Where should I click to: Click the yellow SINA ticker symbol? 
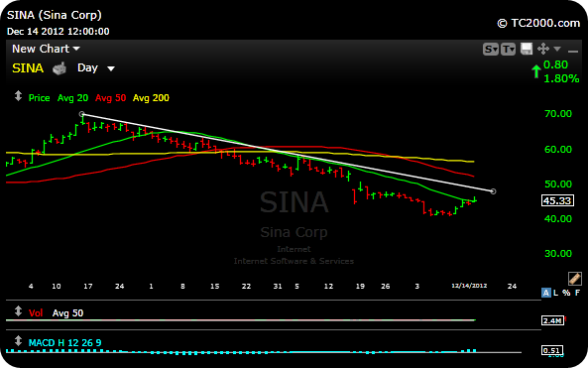pyautogui.click(x=28, y=68)
